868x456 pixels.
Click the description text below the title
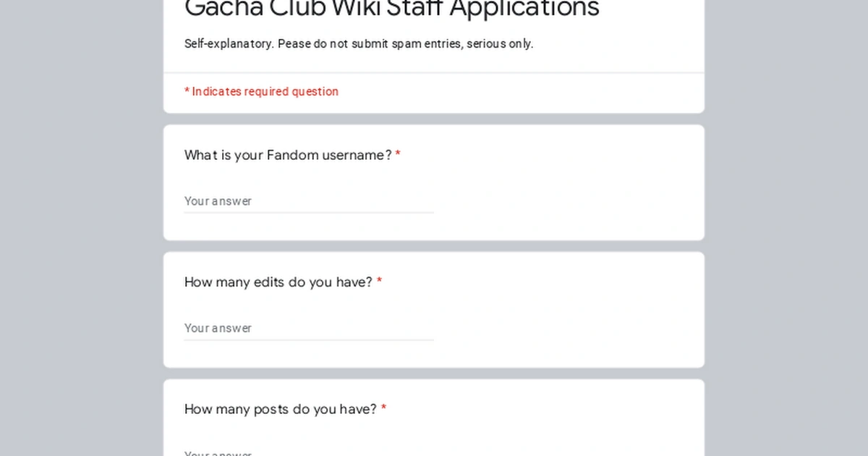click(359, 43)
